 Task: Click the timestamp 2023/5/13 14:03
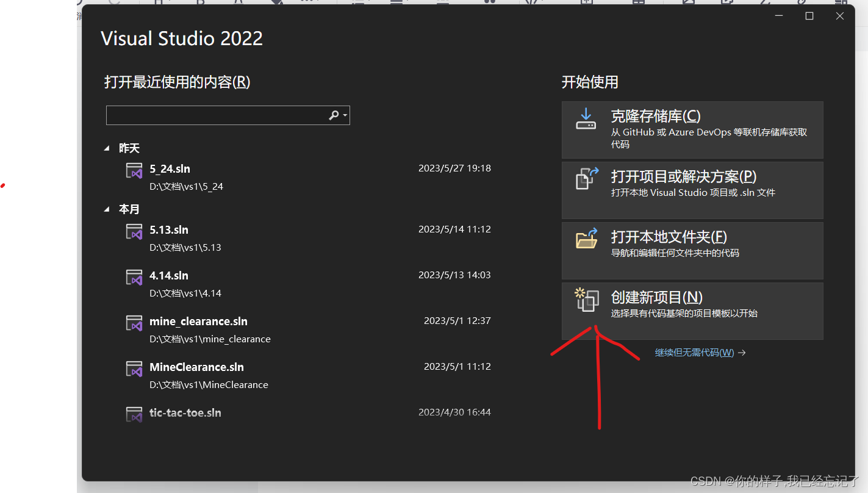[454, 275]
